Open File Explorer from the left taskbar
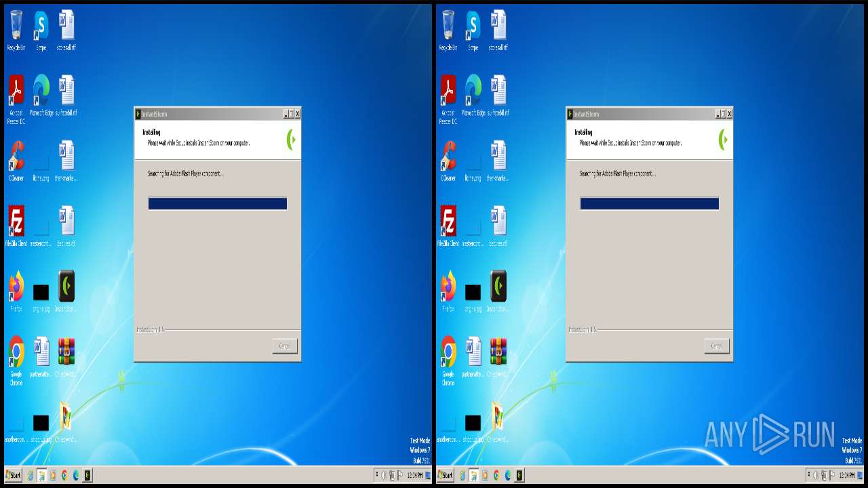868x488 pixels. (42, 475)
